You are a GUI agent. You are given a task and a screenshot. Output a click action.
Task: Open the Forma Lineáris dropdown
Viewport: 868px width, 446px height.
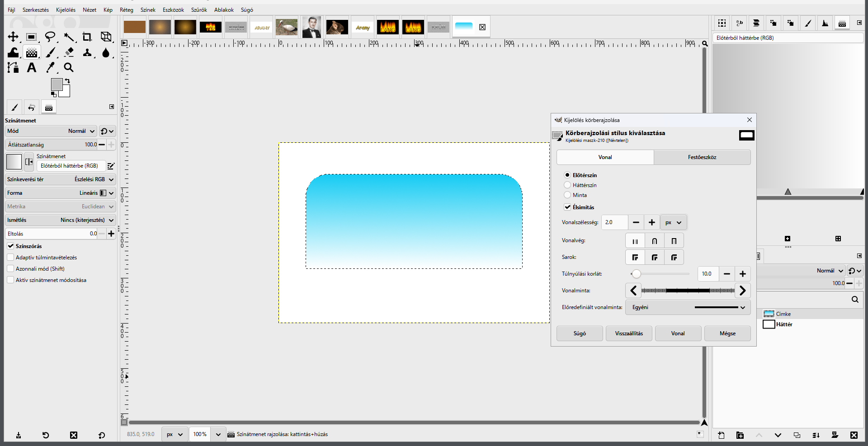click(x=61, y=193)
